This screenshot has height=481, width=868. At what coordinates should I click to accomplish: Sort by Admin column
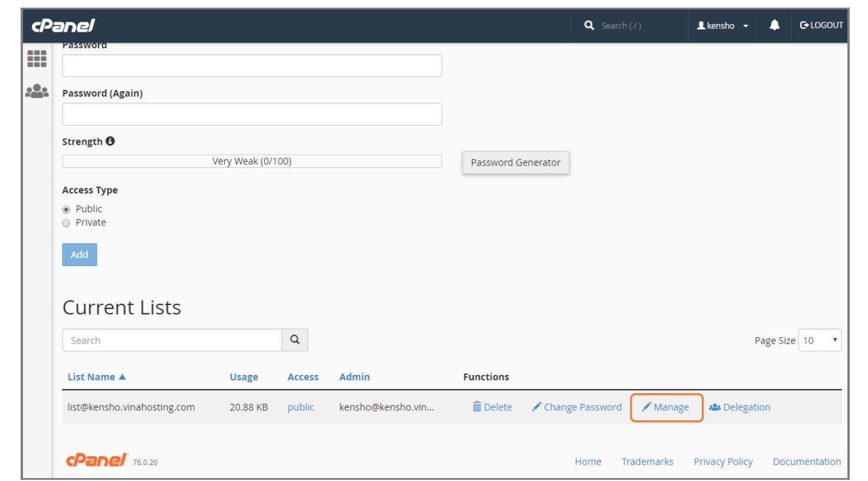click(355, 377)
